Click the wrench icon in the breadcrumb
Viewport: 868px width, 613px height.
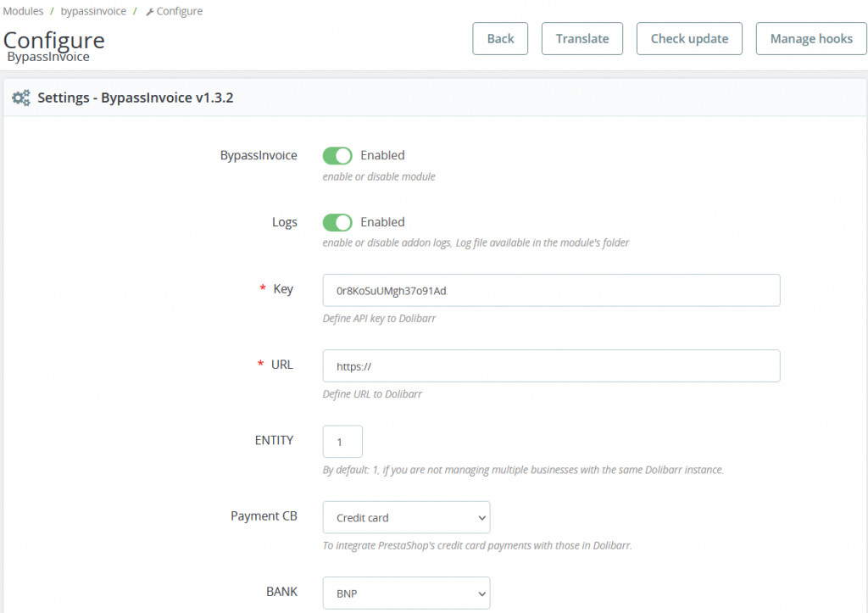[150, 12]
